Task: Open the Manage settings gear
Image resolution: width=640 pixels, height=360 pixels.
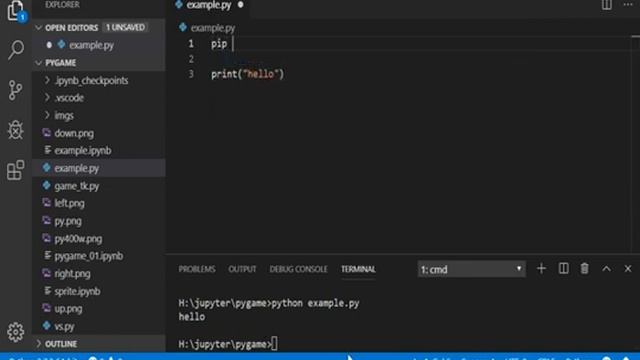Action: (16, 331)
